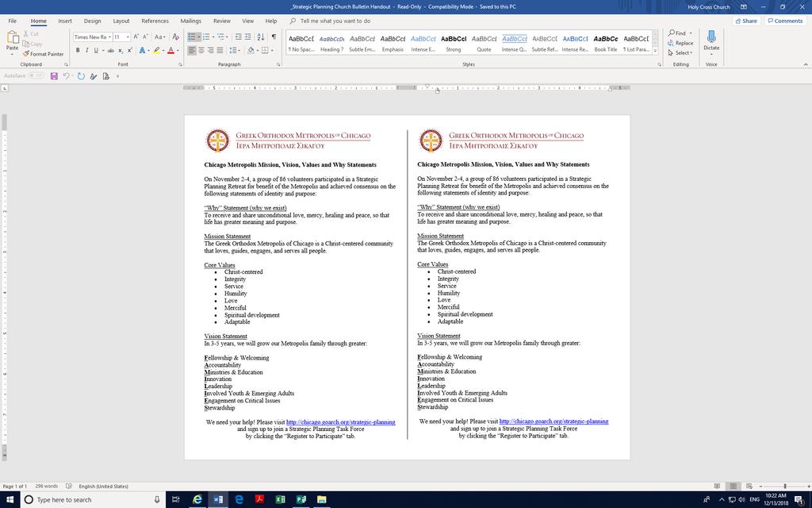Open File Explorer from the taskbar

322,500
